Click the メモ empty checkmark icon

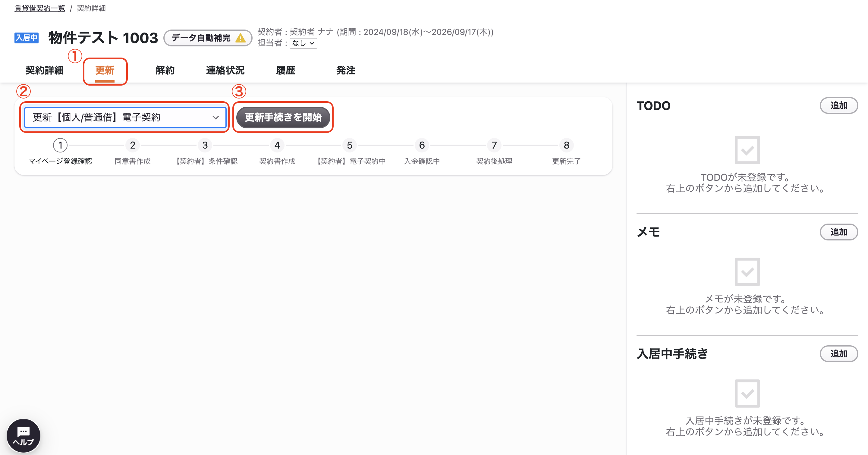(x=747, y=271)
